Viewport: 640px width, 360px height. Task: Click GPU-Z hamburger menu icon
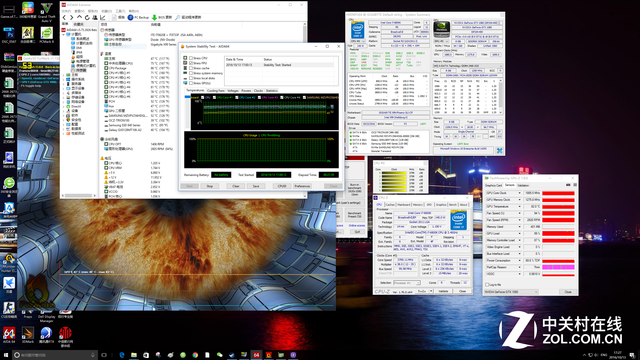coord(574,185)
